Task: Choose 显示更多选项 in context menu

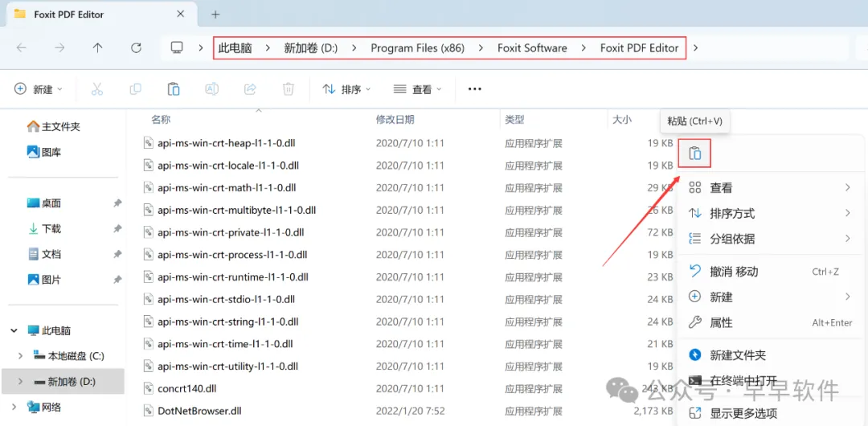Action: 769,412
